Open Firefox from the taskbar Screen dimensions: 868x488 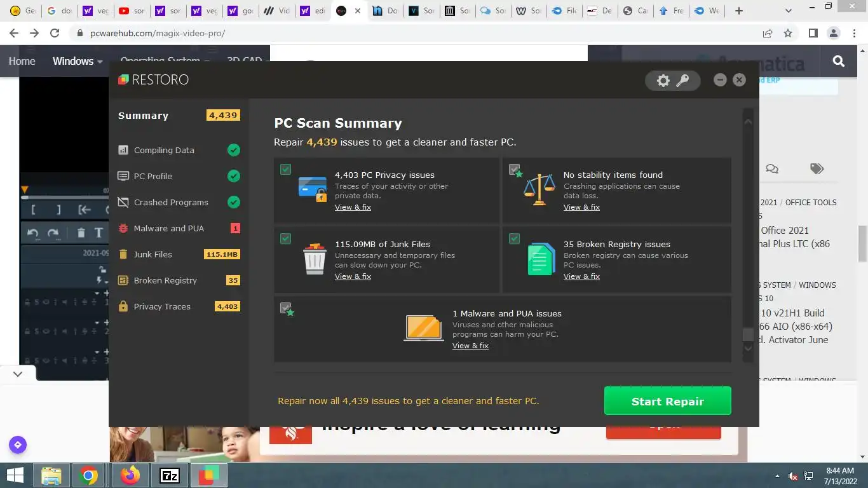pos(130,475)
